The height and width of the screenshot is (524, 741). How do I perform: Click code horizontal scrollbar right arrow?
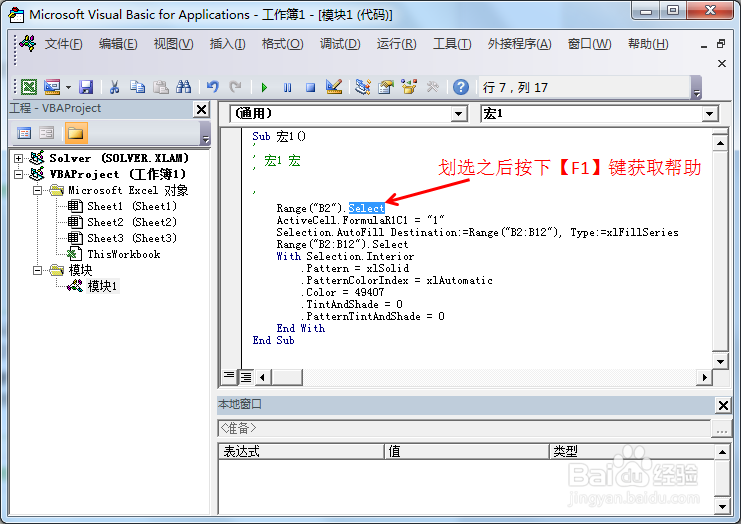coord(705,377)
